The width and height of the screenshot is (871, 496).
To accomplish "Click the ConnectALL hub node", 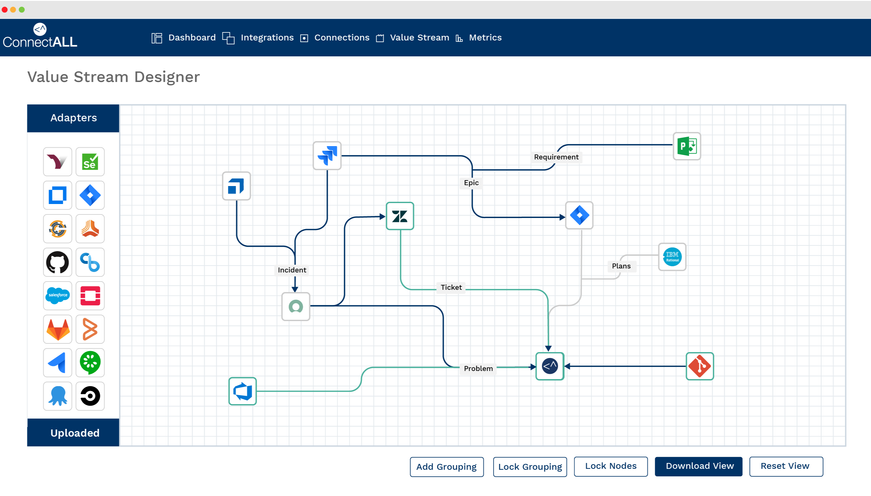I will (x=550, y=367).
